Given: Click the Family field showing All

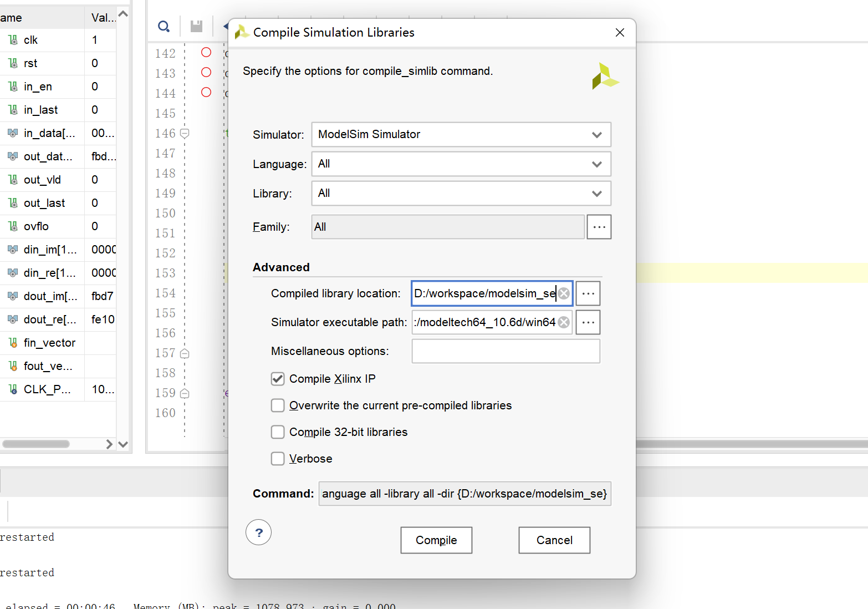Looking at the screenshot, I should click(x=448, y=227).
